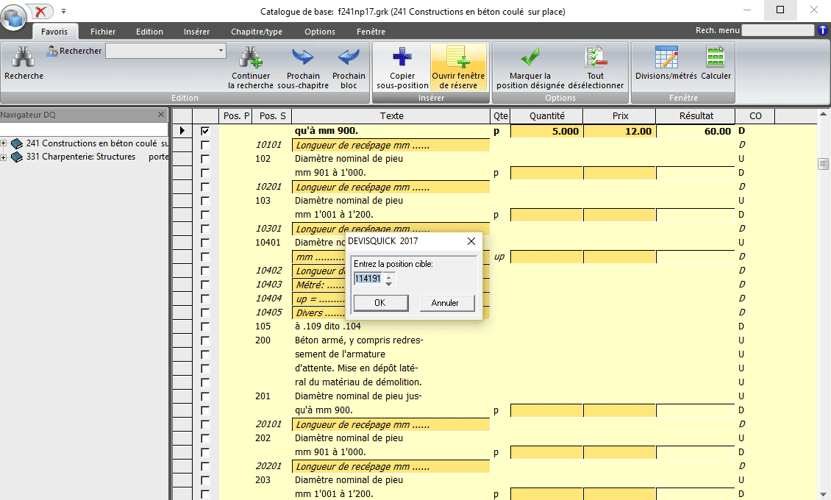
Task: Select the 10101 Longueur de recépage text row
Action: pyautogui.click(x=391, y=145)
